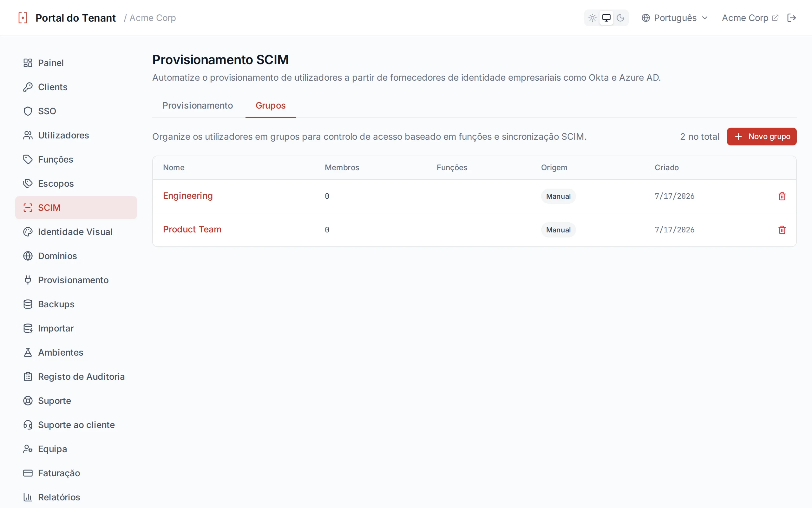Click the Suporte ao cliente headset icon

tap(28, 425)
